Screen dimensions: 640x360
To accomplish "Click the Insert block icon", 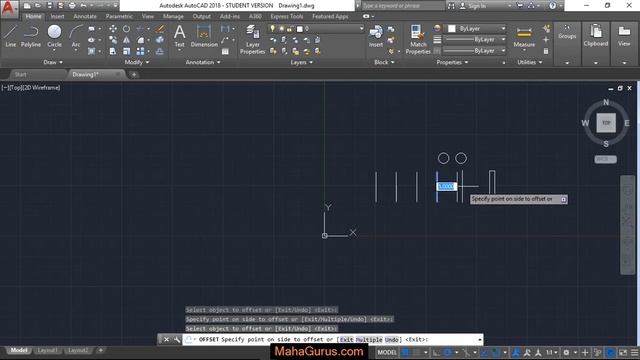I will (376, 36).
